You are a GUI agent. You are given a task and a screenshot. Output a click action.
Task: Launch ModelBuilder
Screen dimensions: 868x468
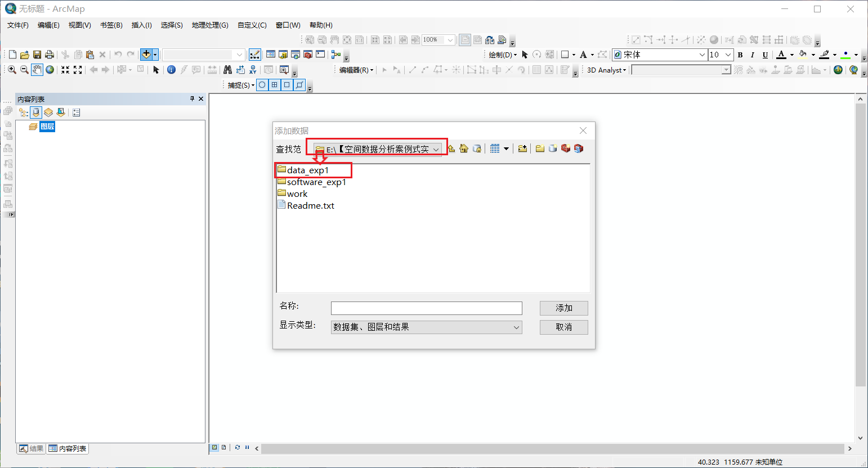(x=336, y=55)
